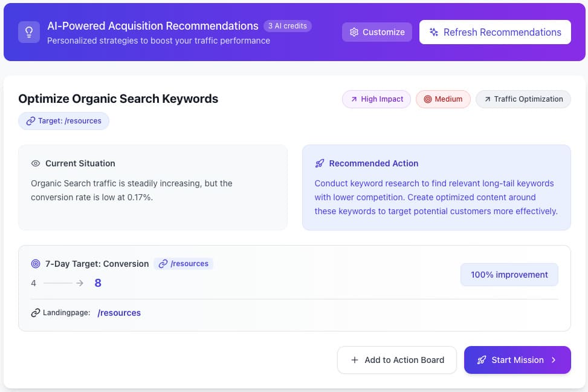Click the text mentioning 0.17% conversion rate
The height and width of the screenshot is (392, 588).
coord(132,191)
